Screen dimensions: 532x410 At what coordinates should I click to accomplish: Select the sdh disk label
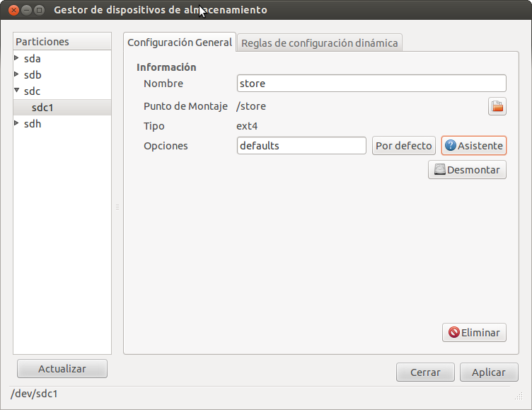click(x=33, y=124)
